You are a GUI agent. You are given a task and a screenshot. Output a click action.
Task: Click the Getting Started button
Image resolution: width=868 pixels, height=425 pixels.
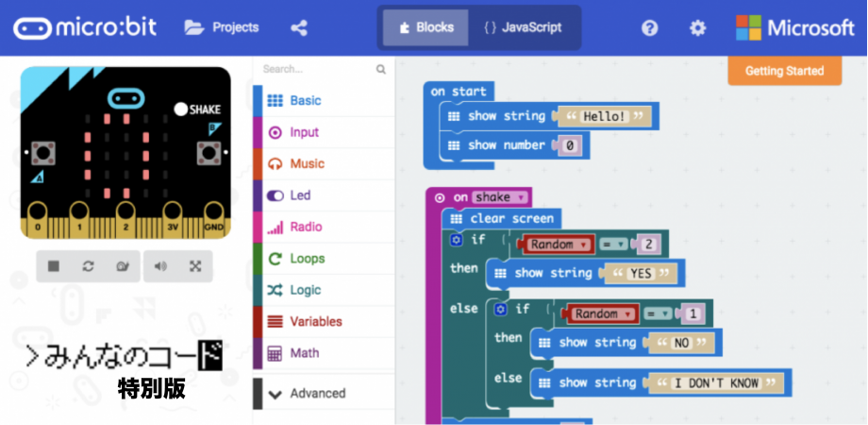(784, 71)
